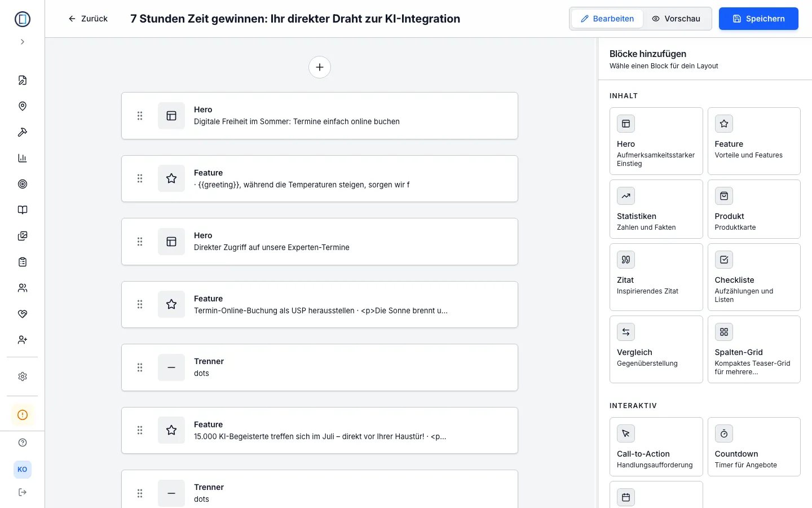Add a Statistiken block from the panel
Image resolution: width=812 pixels, height=508 pixels.
click(x=656, y=209)
